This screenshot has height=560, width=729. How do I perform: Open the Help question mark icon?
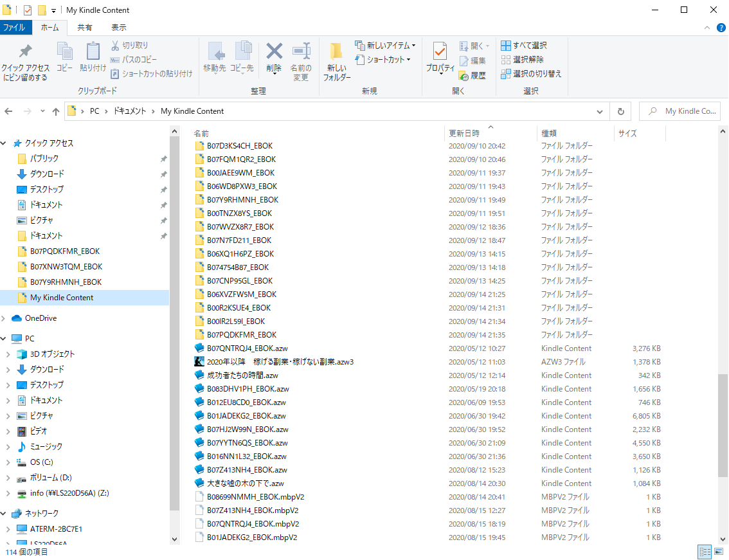tap(721, 28)
